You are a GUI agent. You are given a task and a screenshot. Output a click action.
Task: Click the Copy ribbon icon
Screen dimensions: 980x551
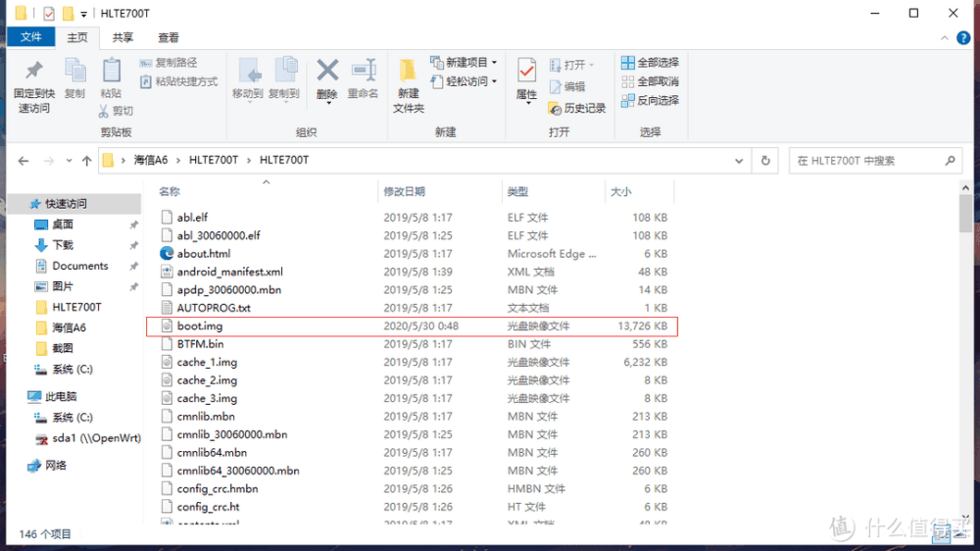[x=75, y=71]
